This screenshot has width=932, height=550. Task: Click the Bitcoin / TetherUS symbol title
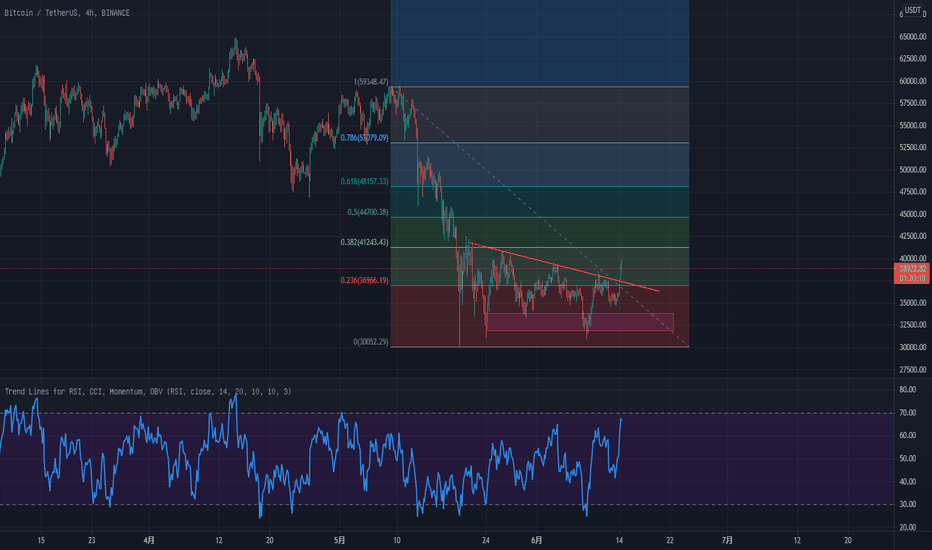coord(67,12)
